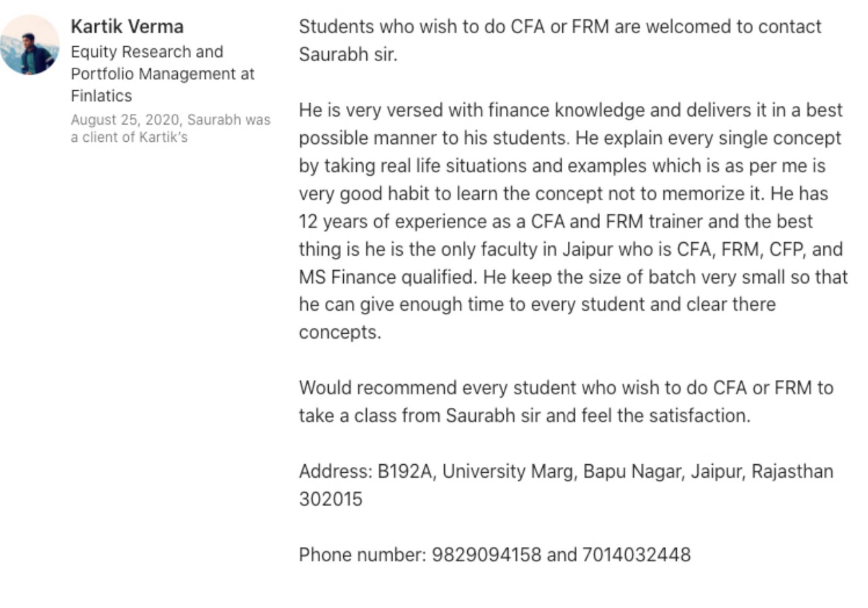Click the 'Saurabh sir.' line in first paragraph

(x=348, y=55)
